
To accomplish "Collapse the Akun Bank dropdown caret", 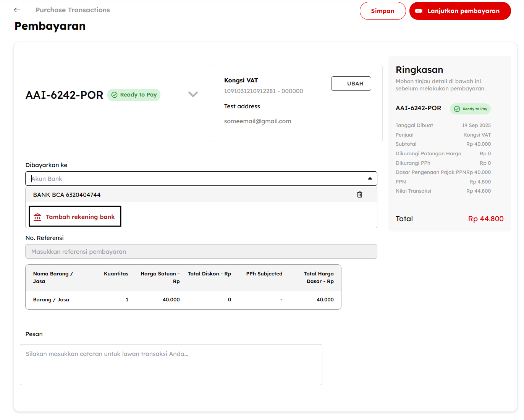I will tap(370, 179).
